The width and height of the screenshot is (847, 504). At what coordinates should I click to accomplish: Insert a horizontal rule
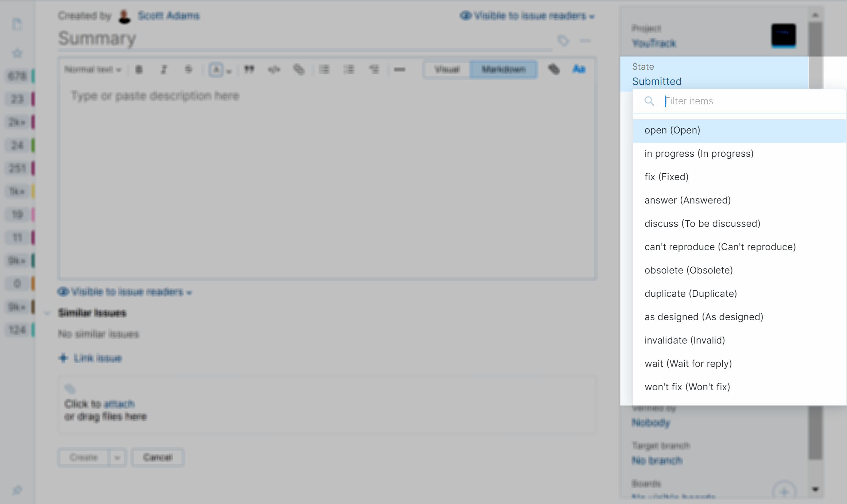pyautogui.click(x=399, y=69)
